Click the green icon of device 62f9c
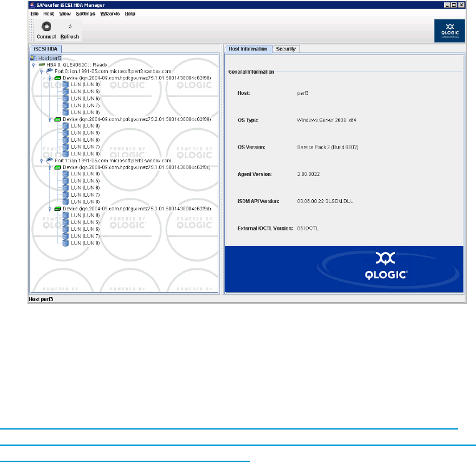The width and height of the screenshot is (476, 462). (x=57, y=167)
